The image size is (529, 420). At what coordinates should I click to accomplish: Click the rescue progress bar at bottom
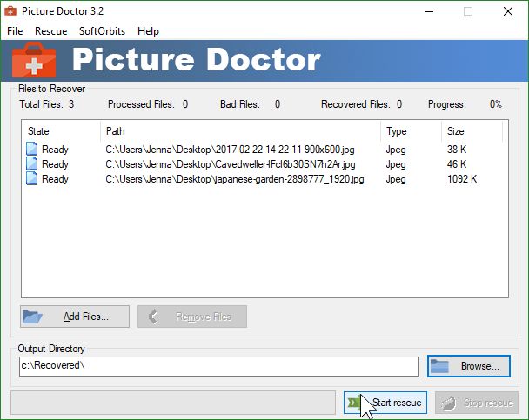(x=172, y=403)
